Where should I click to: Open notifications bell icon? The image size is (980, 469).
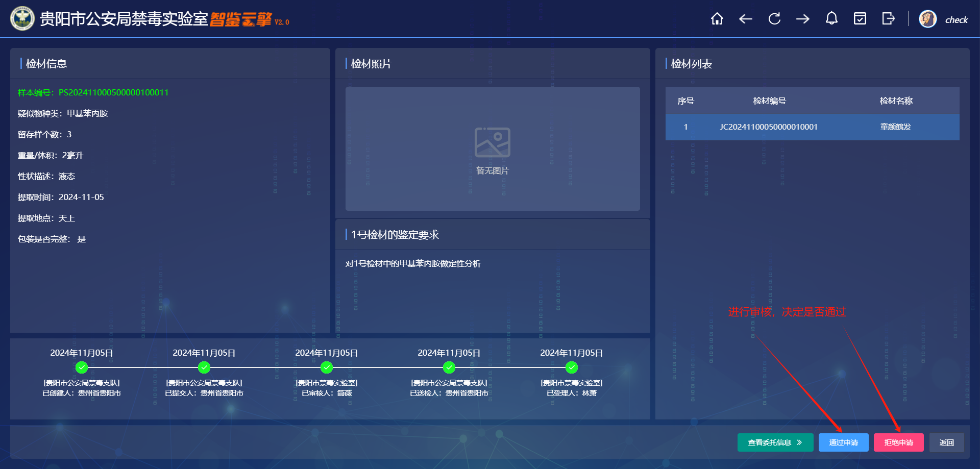tap(831, 19)
